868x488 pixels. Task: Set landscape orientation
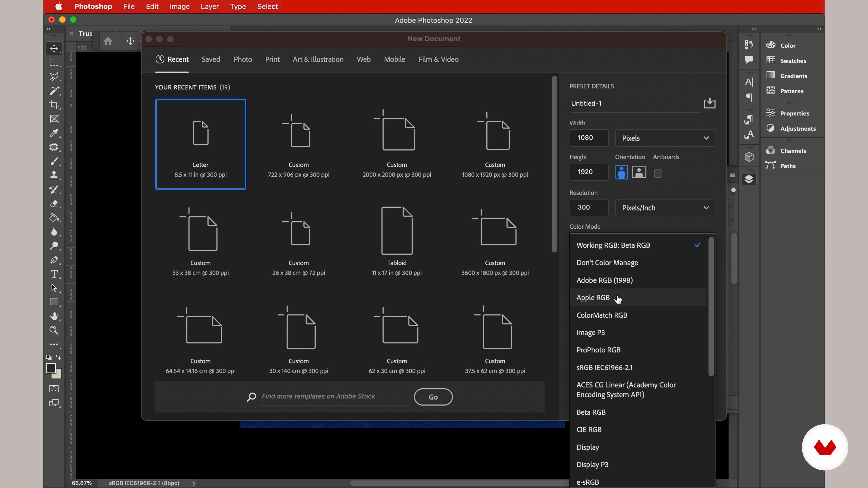point(639,172)
